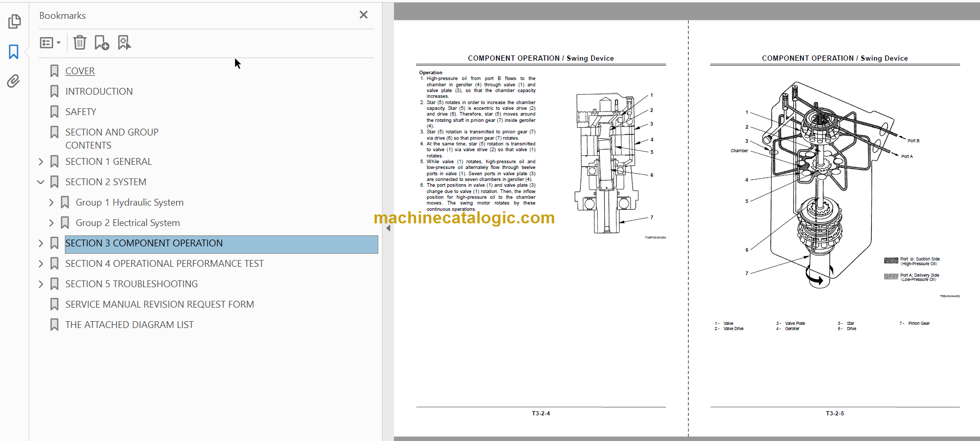This screenshot has height=441, width=980.
Task: Click bookmark icon beside THE ATTACHED DIAGRAM LIST
Action: pyautogui.click(x=54, y=325)
